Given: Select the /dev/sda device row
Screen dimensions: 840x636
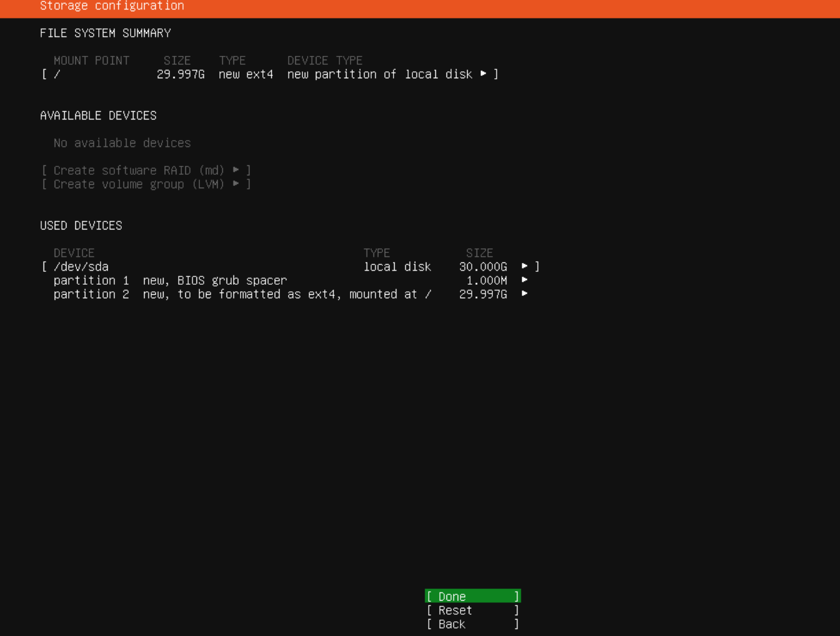Looking at the screenshot, I should (81, 267).
